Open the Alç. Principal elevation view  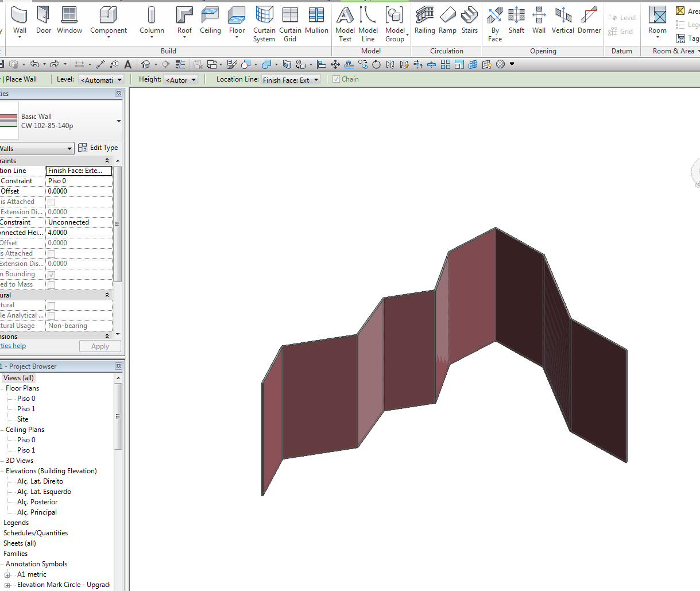(x=37, y=512)
